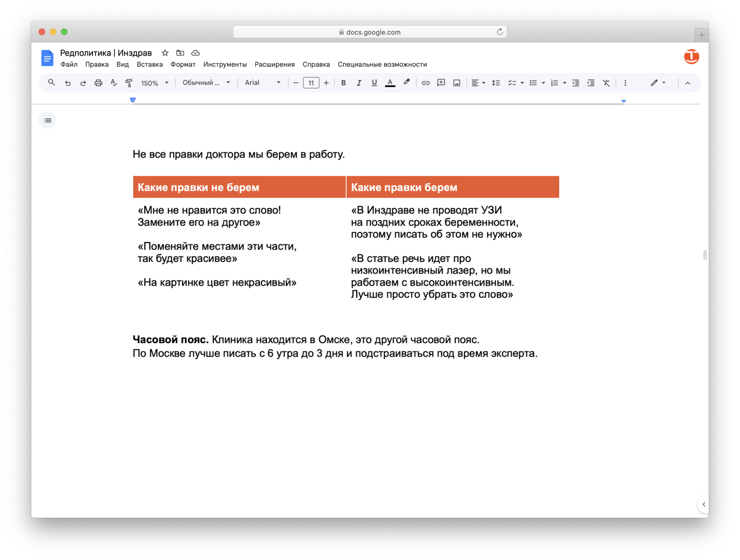Click the print icon in toolbar
The width and height of the screenshot is (740, 560).
98,83
